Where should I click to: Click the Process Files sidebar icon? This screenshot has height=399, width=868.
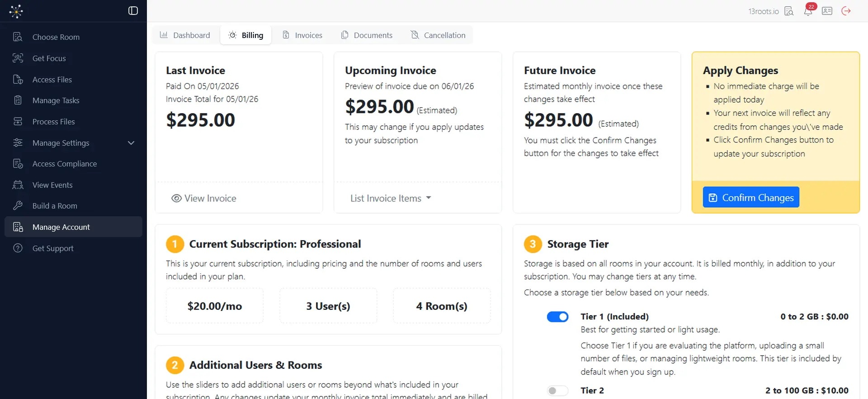coord(18,121)
